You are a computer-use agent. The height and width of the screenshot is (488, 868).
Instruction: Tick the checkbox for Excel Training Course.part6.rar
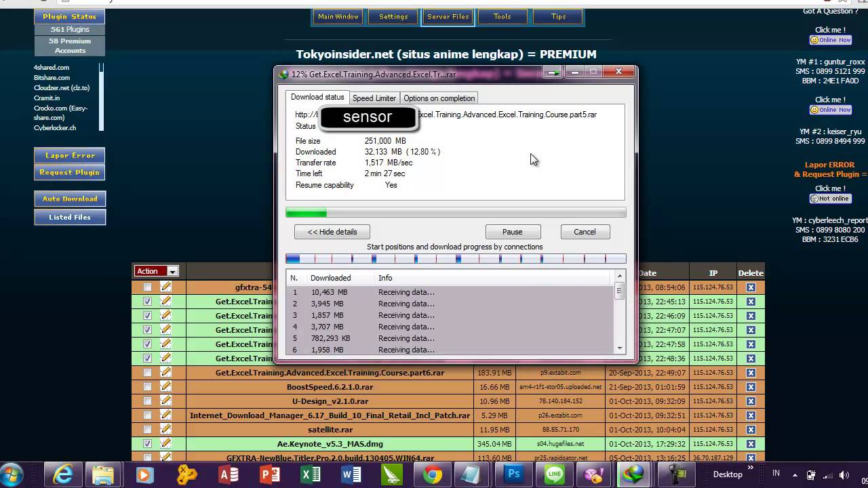(147, 373)
